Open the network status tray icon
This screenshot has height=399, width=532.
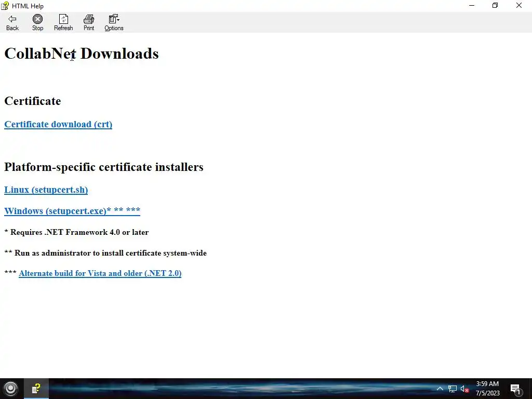453,389
